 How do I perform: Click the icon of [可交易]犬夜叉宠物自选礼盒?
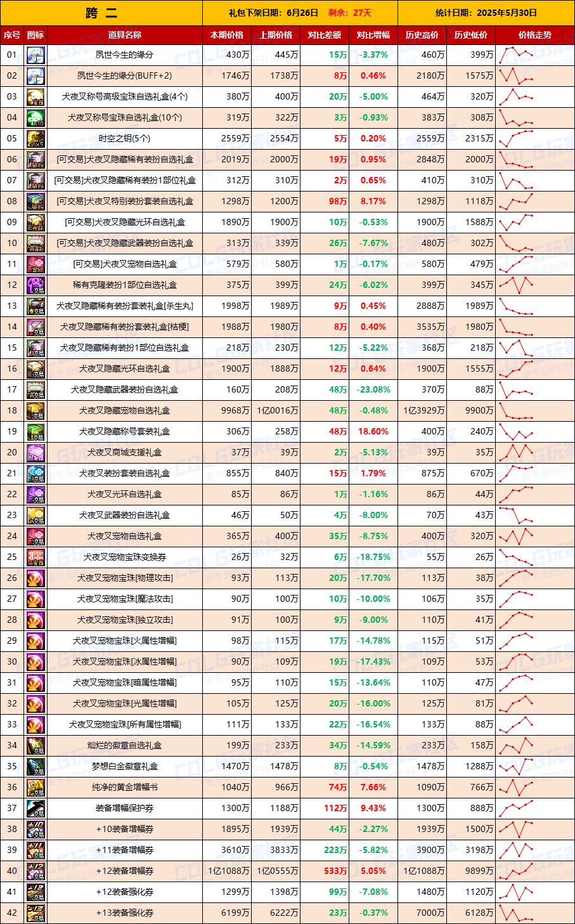point(36,264)
